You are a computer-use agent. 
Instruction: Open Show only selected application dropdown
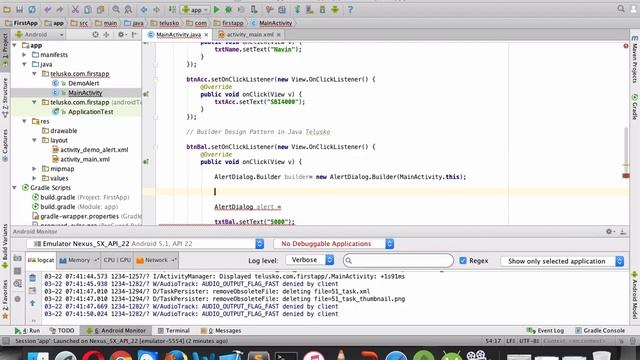click(x=562, y=261)
